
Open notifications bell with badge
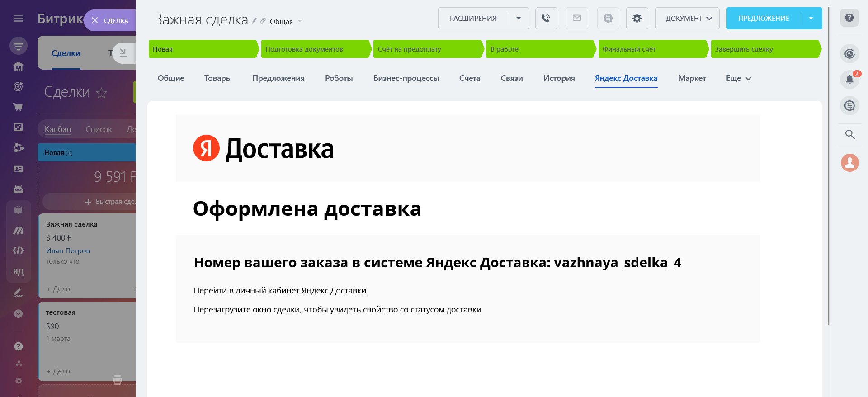[x=849, y=80]
